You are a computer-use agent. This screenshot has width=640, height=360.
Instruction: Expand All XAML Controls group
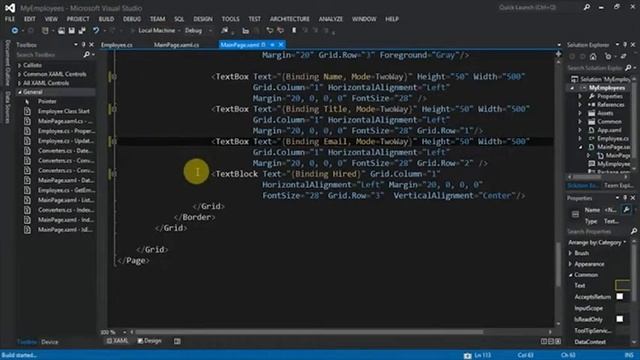19,83
